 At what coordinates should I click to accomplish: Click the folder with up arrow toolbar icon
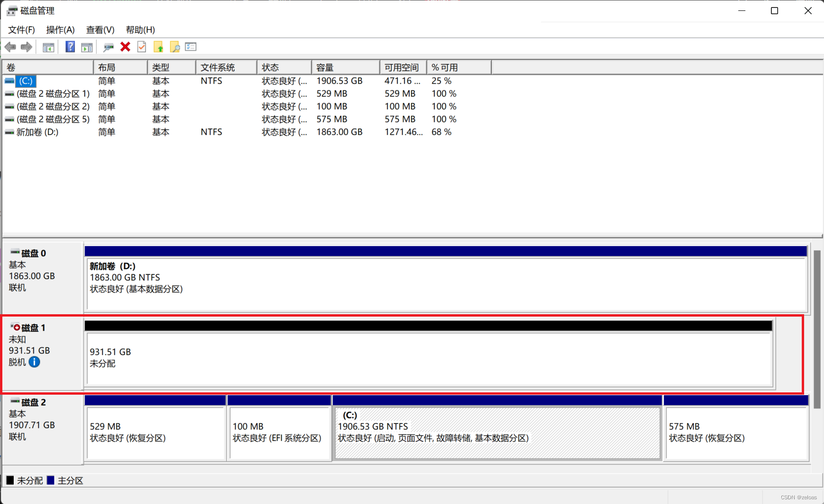(x=159, y=46)
